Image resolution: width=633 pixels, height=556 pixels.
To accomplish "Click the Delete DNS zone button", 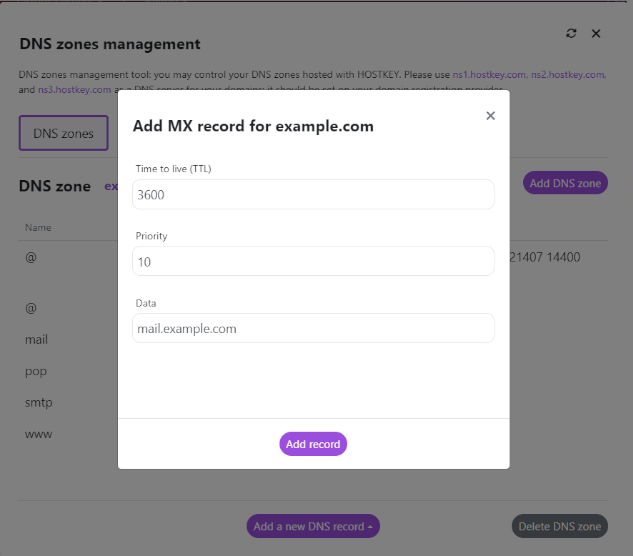I will pyautogui.click(x=560, y=526).
